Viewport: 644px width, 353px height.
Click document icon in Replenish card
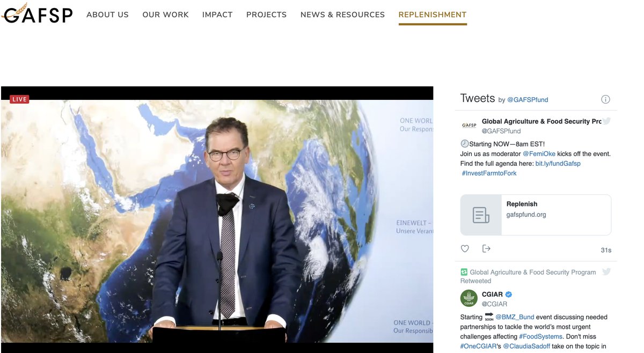pos(481,215)
